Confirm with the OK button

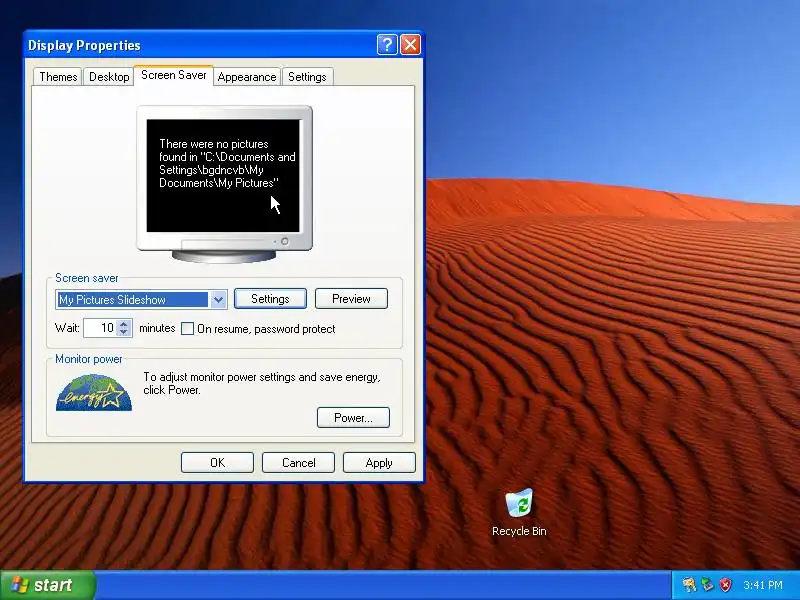click(217, 462)
